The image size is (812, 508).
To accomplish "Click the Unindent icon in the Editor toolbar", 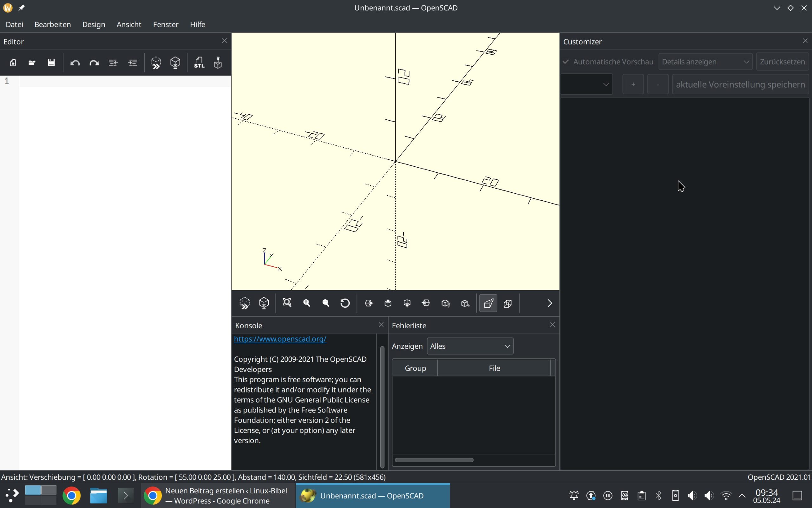I will pyautogui.click(x=114, y=63).
